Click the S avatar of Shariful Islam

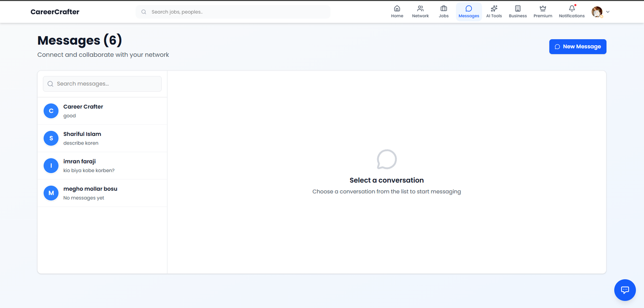[x=51, y=138]
